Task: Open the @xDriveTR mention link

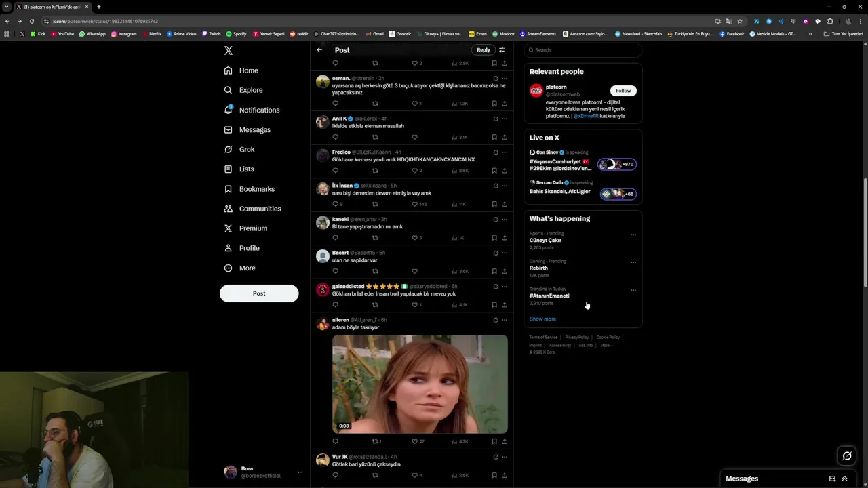Action: [586, 116]
